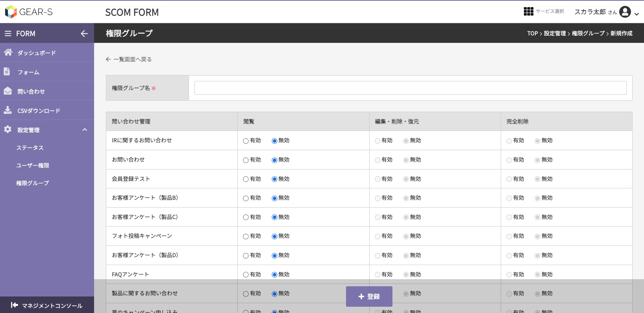Click the inquiry envelope icon
644x313 pixels.
pos(7,91)
